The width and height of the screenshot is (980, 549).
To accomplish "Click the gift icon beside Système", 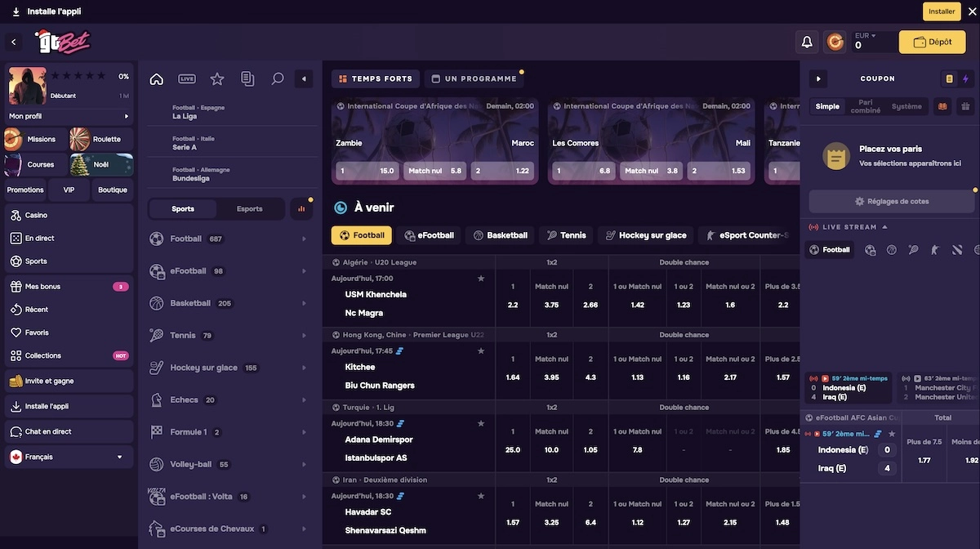I will coord(966,107).
